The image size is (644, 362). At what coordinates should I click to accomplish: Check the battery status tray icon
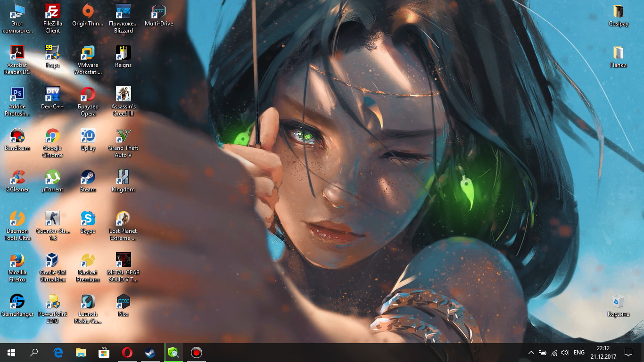tap(543, 353)
